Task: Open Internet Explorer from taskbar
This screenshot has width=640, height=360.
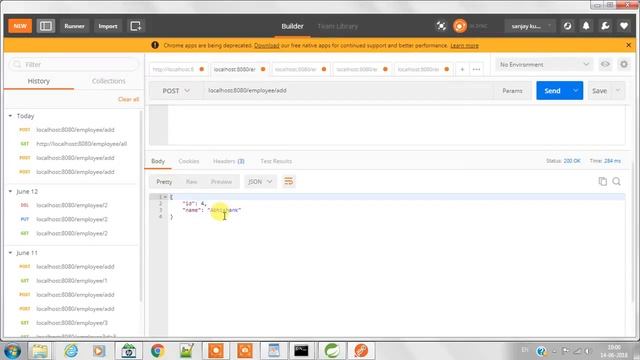Action: 71,351
